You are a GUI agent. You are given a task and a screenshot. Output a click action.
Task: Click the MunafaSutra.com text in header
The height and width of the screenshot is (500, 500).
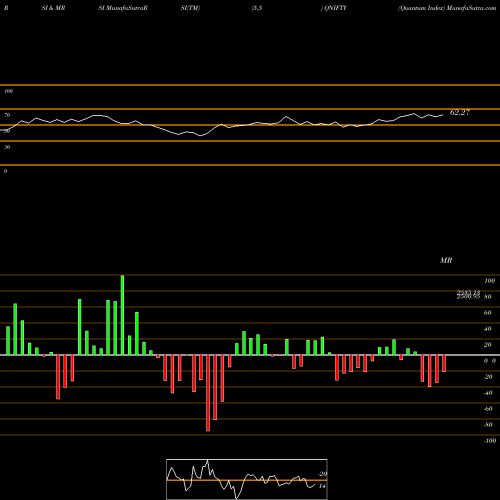coord(471,8)
